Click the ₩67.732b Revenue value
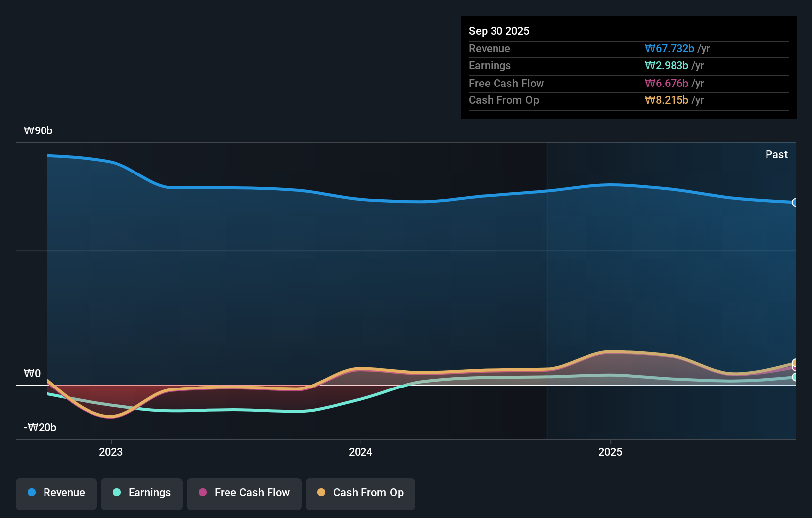The width and height of the screenshot is (812, 518). (x=670, y=48)
